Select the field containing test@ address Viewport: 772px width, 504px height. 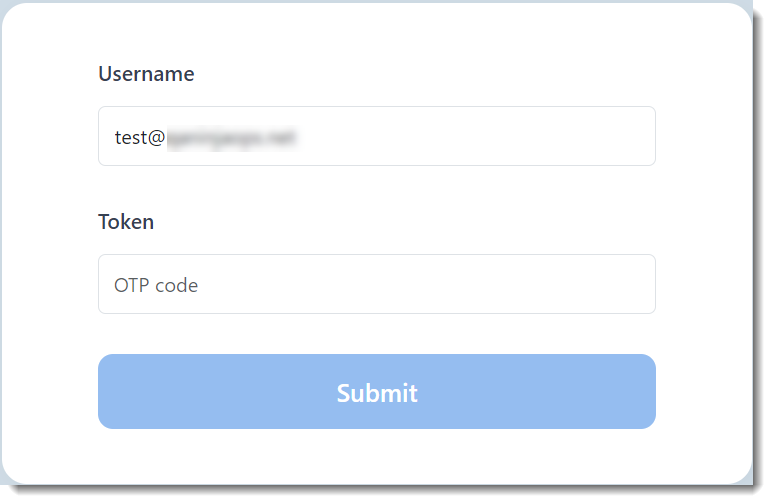[x=376, y=136]
